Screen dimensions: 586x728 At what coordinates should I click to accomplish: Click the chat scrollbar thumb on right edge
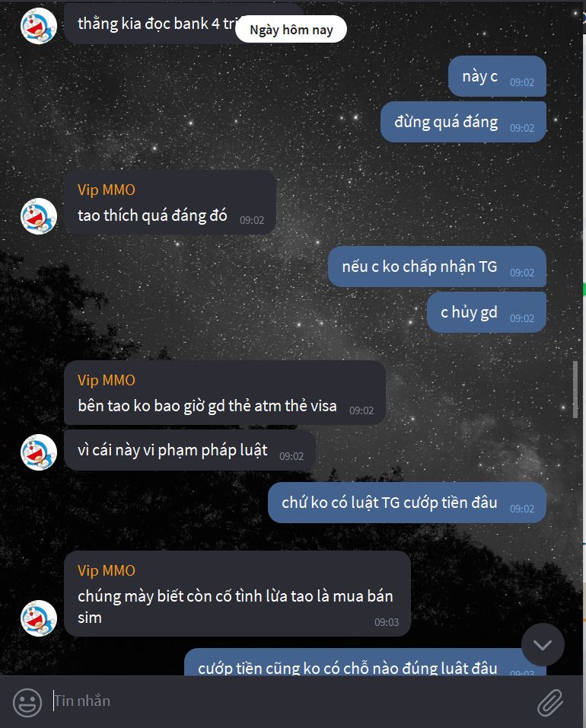click(x=575, y=390)
